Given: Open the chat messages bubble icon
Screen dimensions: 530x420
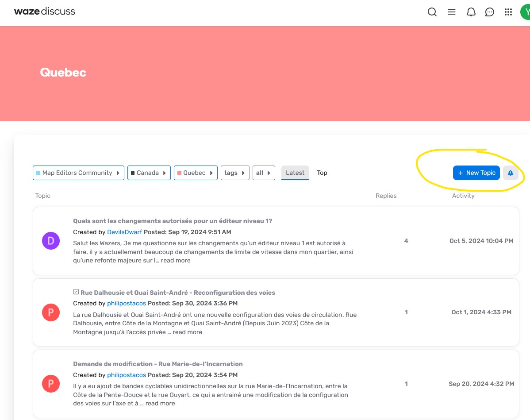Looking at the screenshot, I should (490, 12).
